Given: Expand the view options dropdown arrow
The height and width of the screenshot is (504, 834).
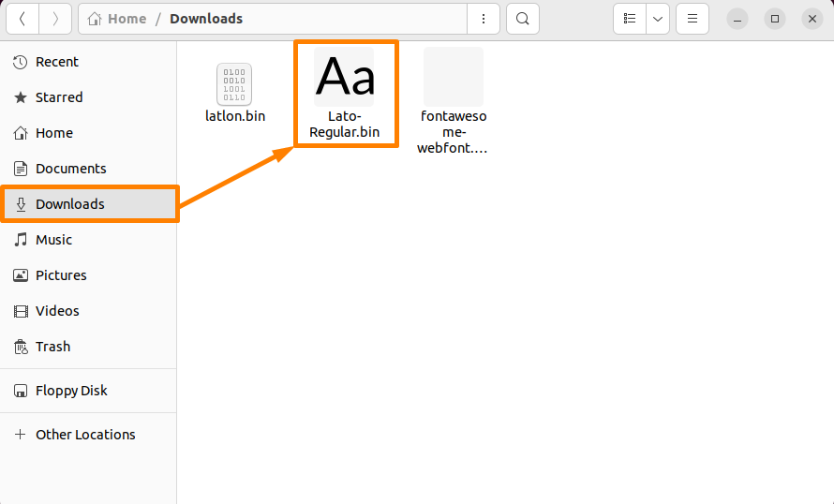Looking at the screenshot, I should coord(658,19).
